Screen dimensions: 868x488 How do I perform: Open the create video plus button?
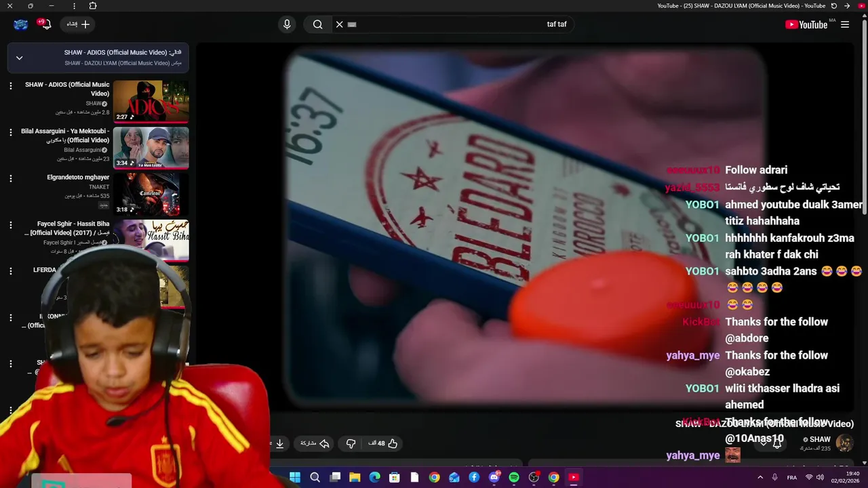click(x=79, y=24)
